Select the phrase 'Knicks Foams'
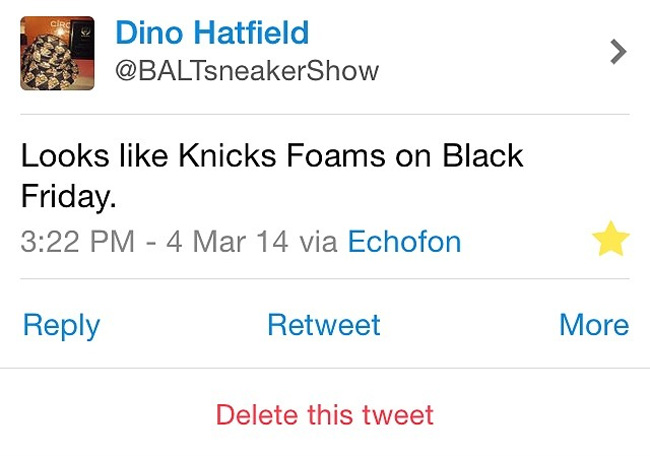Screen dimensions: 650x457 282,156
